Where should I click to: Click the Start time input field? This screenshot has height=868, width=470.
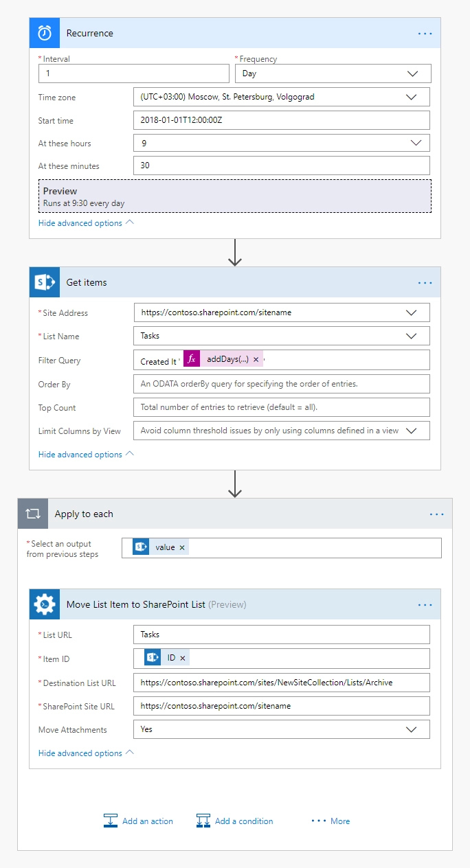pyautogui.click(x=282, y=120)
